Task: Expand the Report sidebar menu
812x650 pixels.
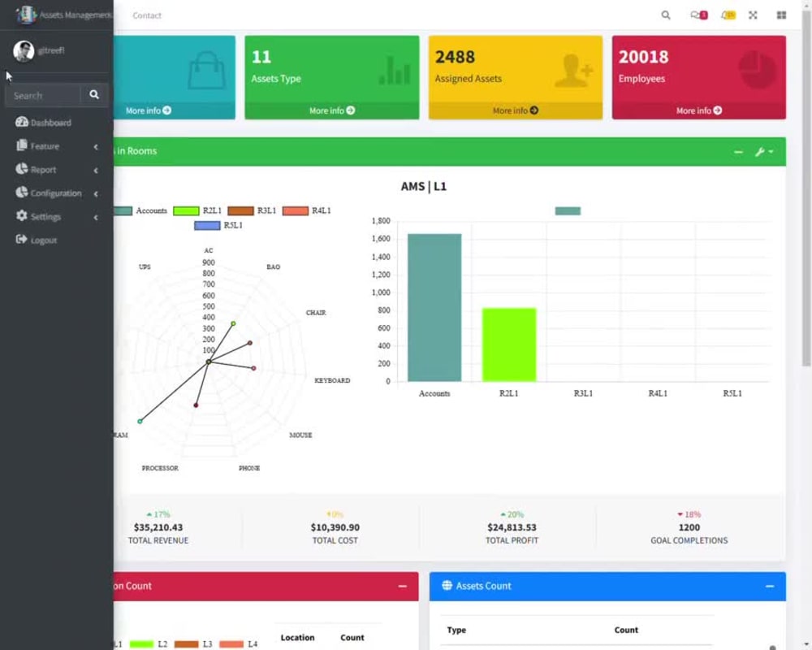Action: tap(41, 169)
